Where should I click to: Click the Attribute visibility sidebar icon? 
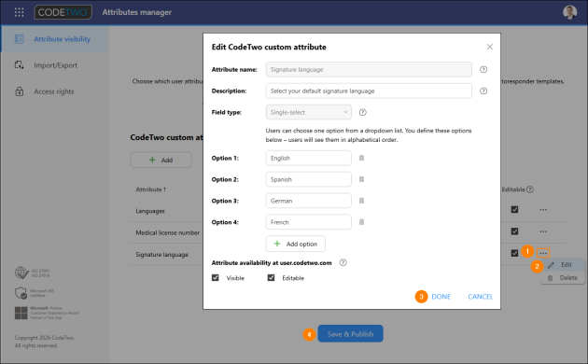(20, 39)
